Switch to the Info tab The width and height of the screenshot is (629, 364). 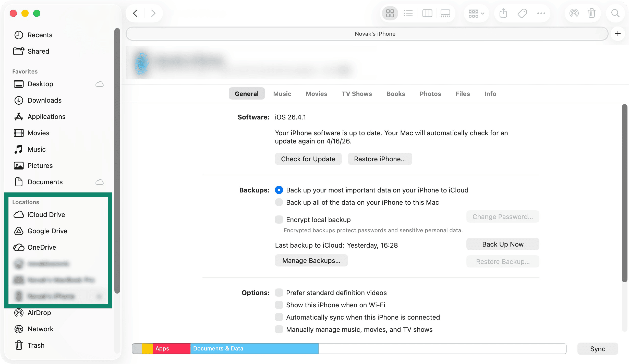[x=490, y=94]
